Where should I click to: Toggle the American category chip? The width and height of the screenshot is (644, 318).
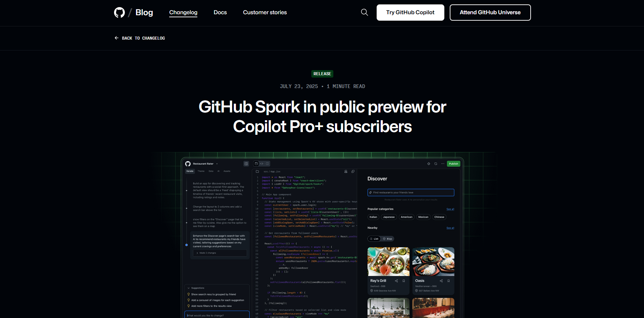[x=407, y=217]
